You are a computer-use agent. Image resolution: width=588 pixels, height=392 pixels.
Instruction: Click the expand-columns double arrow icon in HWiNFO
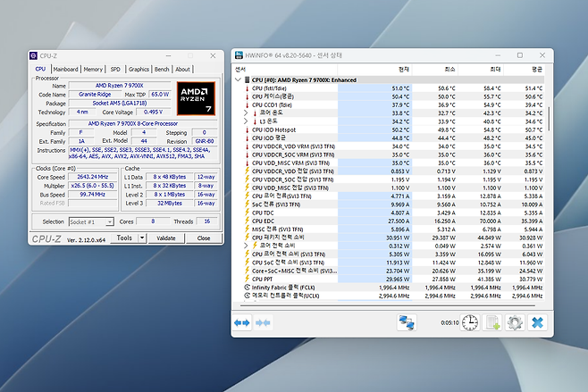(241, 322)
